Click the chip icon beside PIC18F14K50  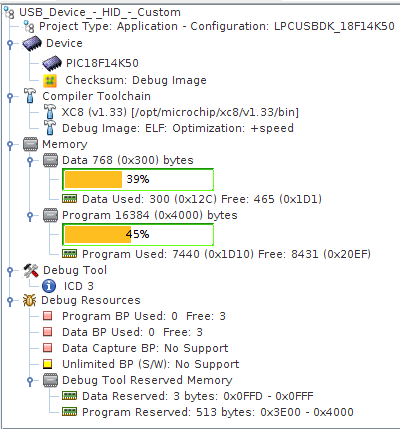52,63
